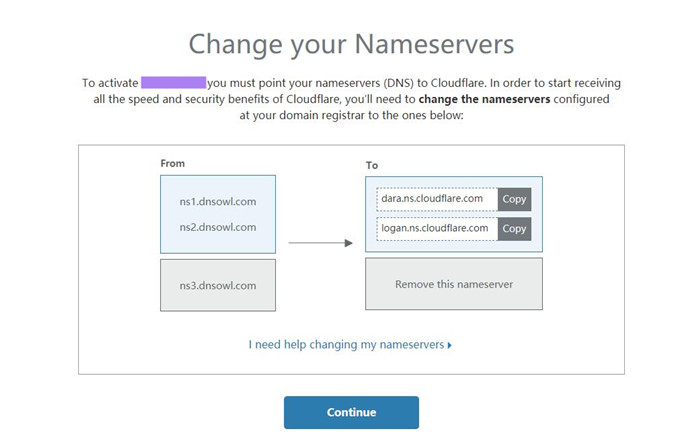Viewport: 700px width, 443px height.
Task: Click the purple redacted domain highlight
Action: 174,83
